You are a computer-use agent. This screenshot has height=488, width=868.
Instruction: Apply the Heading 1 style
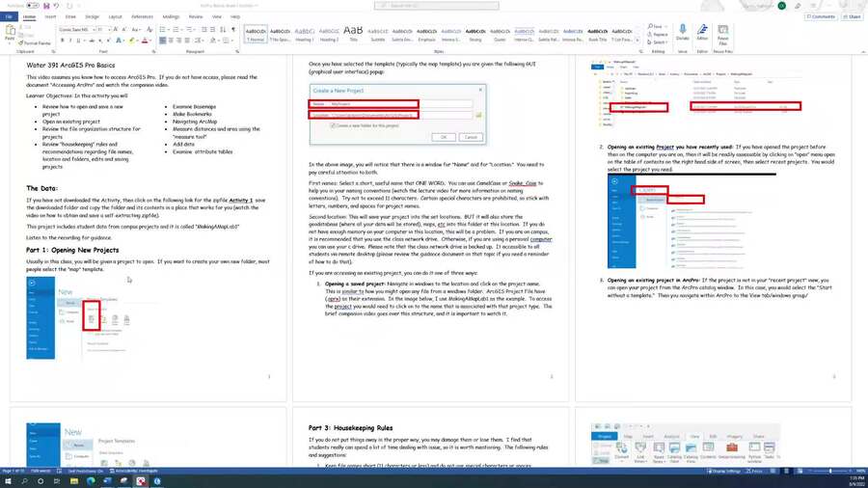click(x=304, y=35)
